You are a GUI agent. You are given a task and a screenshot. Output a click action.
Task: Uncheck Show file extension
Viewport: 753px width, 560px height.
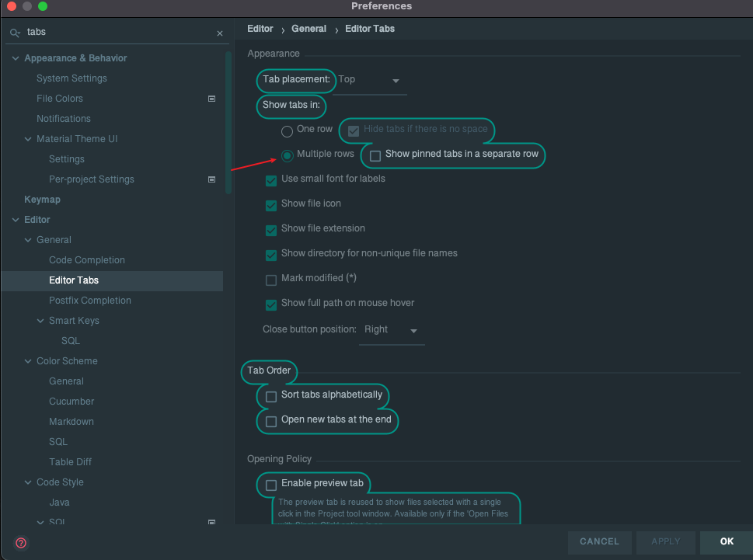point(271,230)
